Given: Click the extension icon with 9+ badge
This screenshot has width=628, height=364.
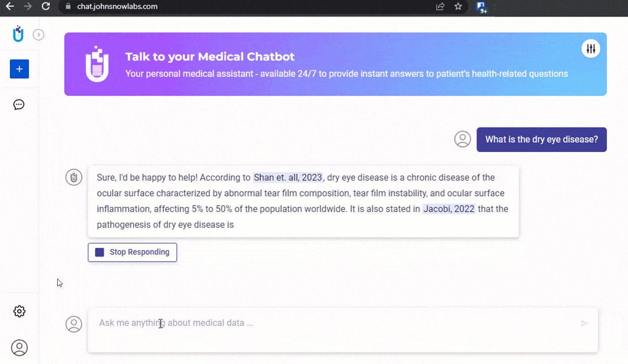Looking at the screenshot, I should tap(481, 7).
